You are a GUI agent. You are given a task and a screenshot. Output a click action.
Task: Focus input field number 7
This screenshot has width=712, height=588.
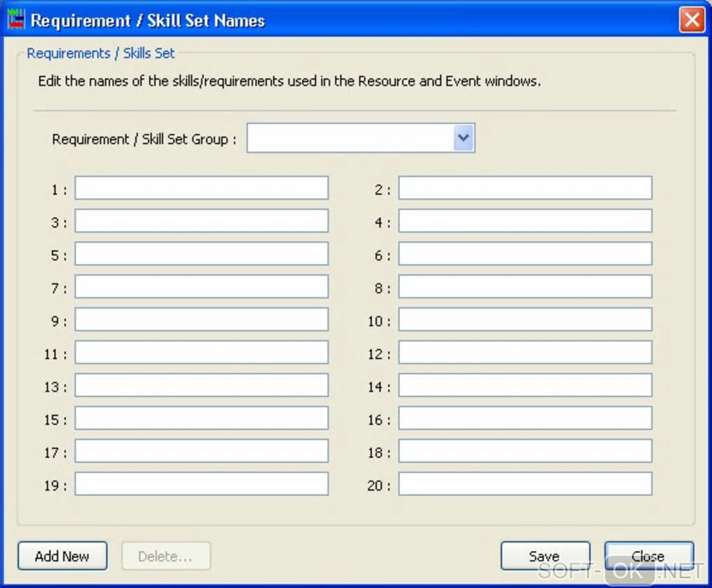201,286
